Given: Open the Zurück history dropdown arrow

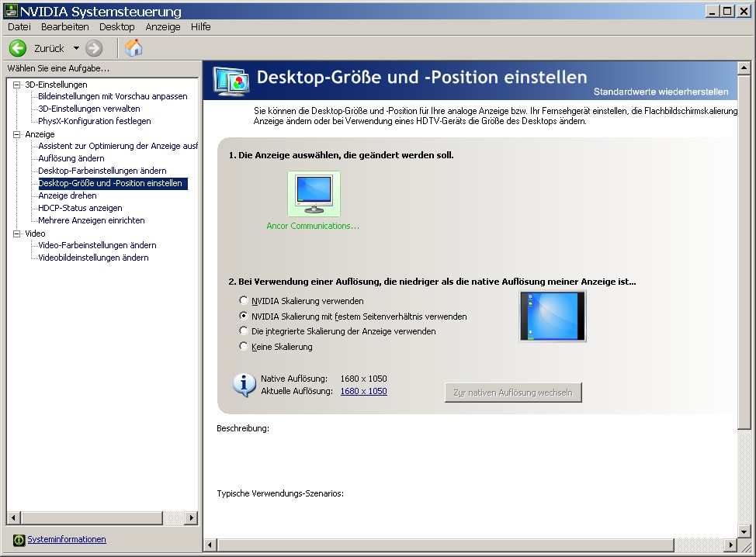Looking at the screenshot, I should click(76, 48).
